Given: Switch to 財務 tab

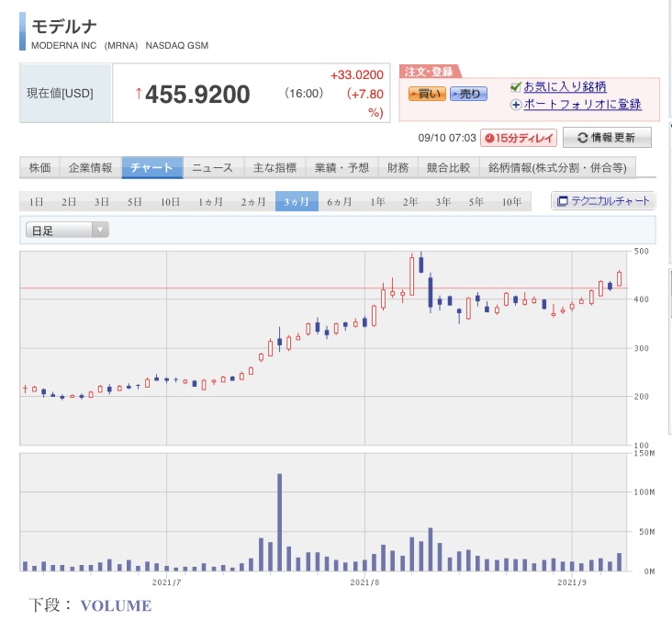Looking at the screenshot, I should (x=398, y=168).
